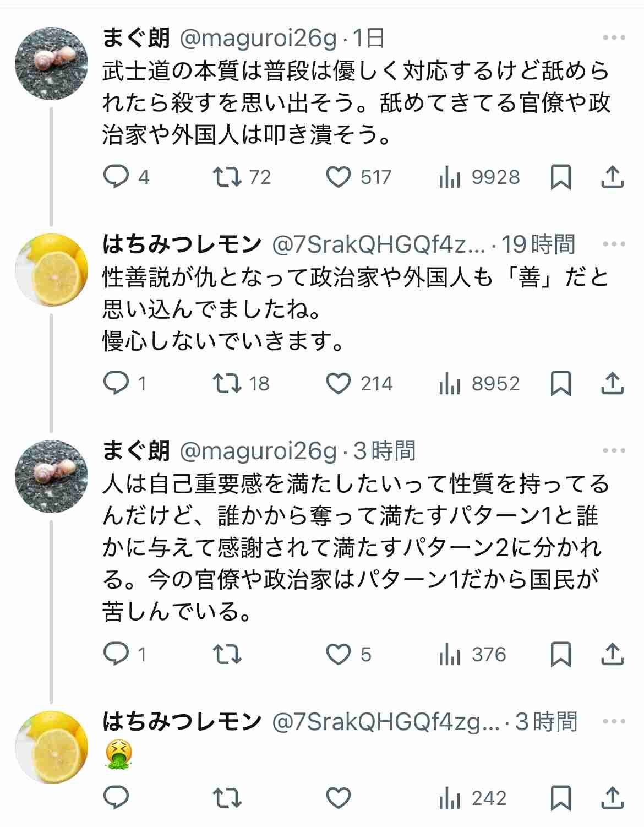Open more options on パターン1 tweet
The height and width of the screenshot is (827, 644).
coord(614,450)
